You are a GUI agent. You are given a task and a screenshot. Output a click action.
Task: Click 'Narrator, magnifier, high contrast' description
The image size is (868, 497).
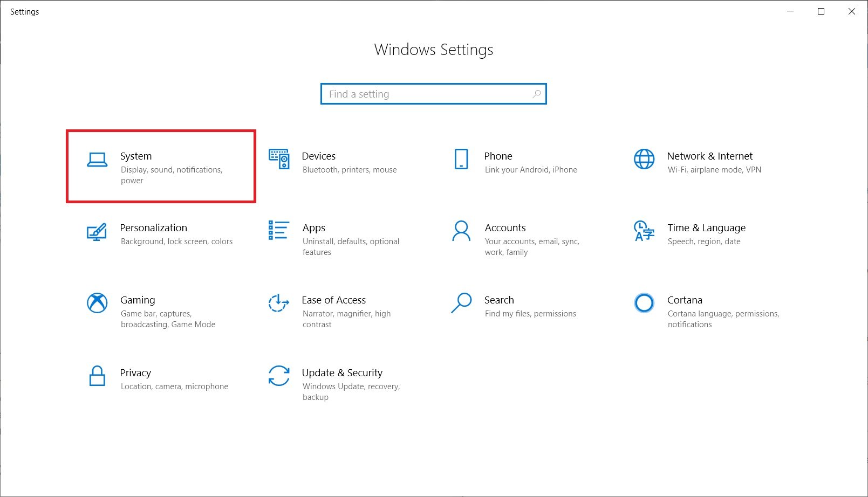coord(346,319)
